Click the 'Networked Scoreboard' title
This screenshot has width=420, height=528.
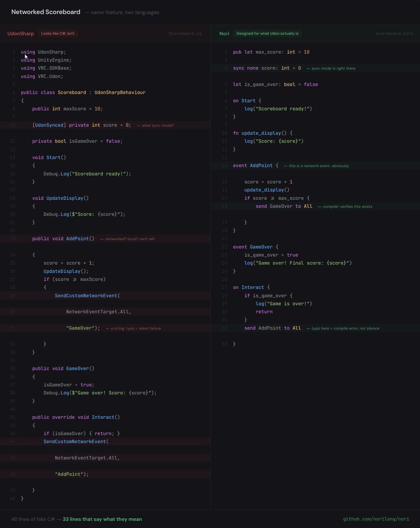pyautogui.click(x=46, y=12)
